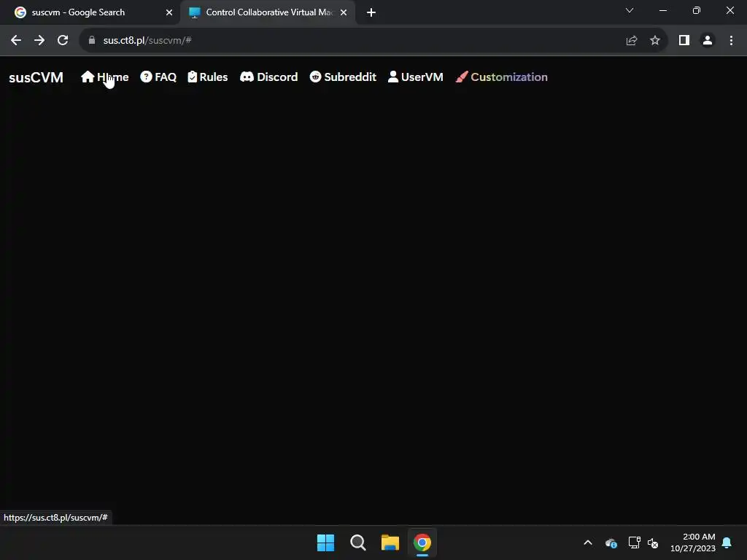Show hidden system tray icons

point(588,542)
